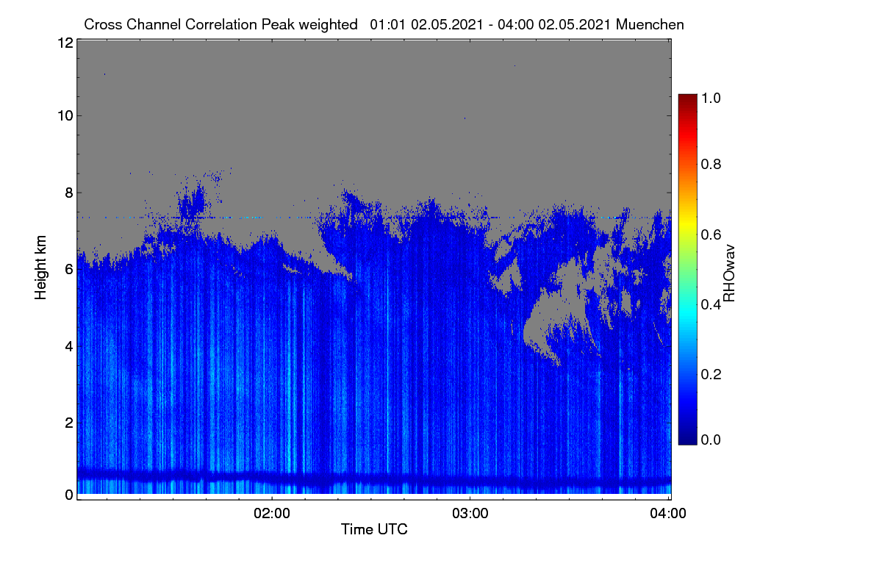Click the height tick label 10
882x588 pixels.
pos(65,115)
